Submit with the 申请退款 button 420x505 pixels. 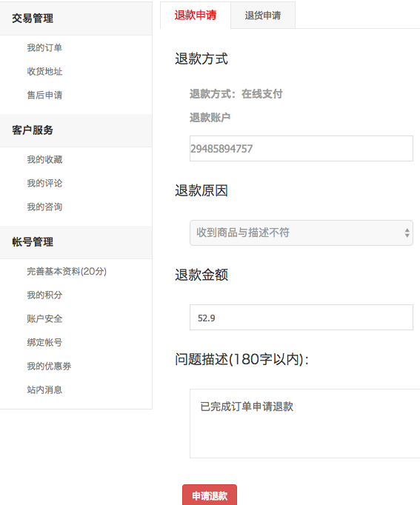coord(210,495)
